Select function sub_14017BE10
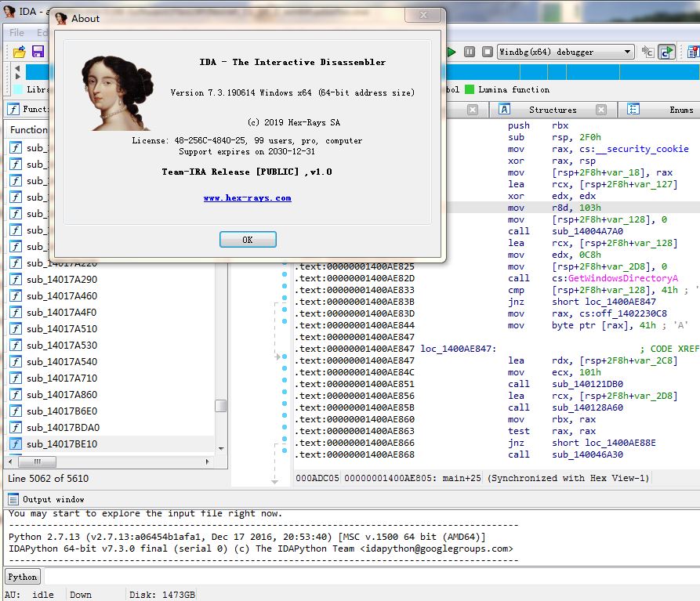The image size is (700, 601). (x=62, y=444)
